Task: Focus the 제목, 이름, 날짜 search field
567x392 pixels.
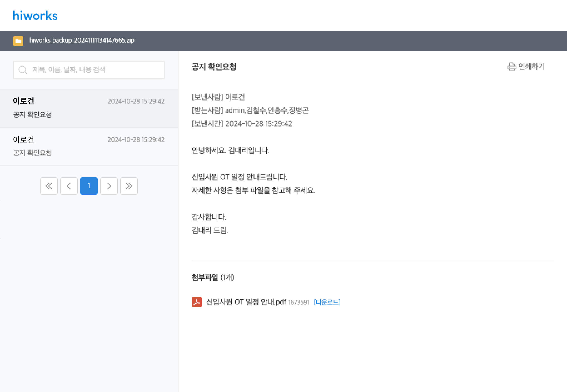Action: (x=94, y=70)
